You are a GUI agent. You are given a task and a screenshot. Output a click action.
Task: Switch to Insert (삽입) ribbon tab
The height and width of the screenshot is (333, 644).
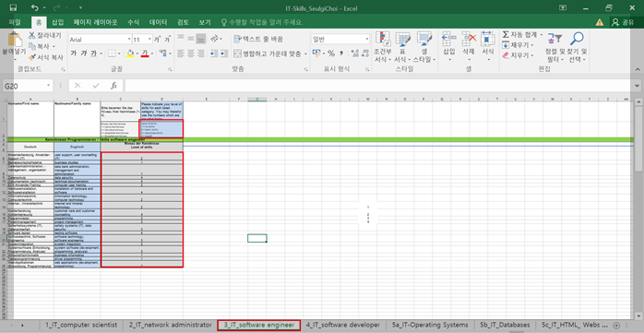pos(57,22)
